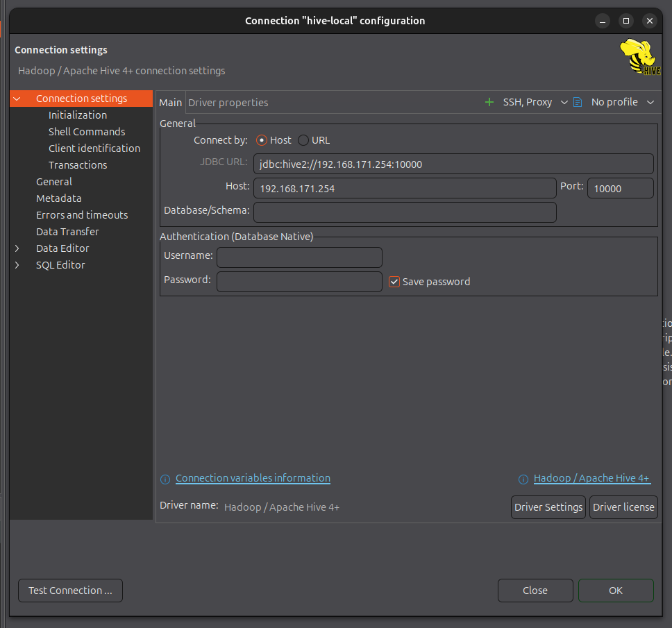Select General in the left tree

coord(54,182)
